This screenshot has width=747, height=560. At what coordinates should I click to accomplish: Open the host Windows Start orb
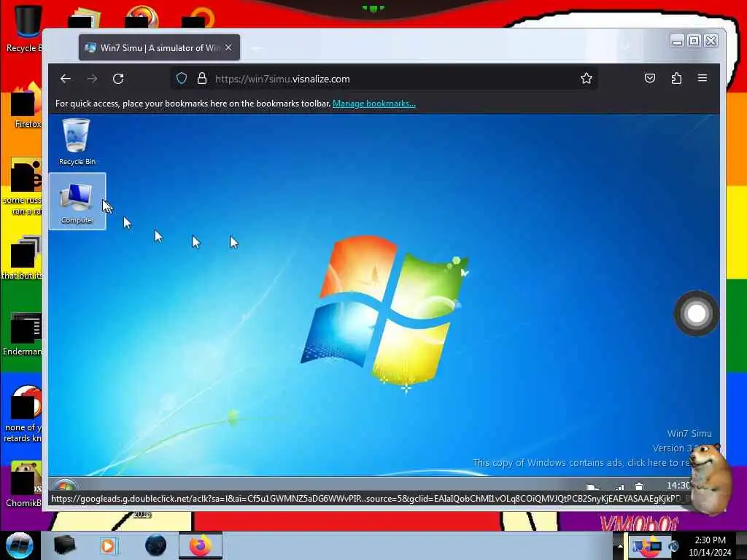[x=20, y=545]
